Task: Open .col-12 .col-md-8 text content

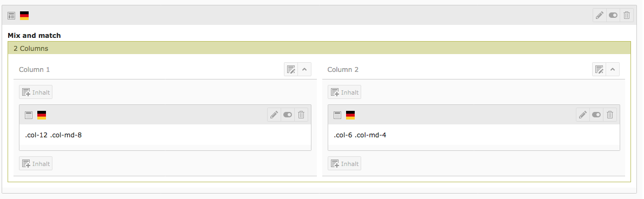Action: point(54,135)
